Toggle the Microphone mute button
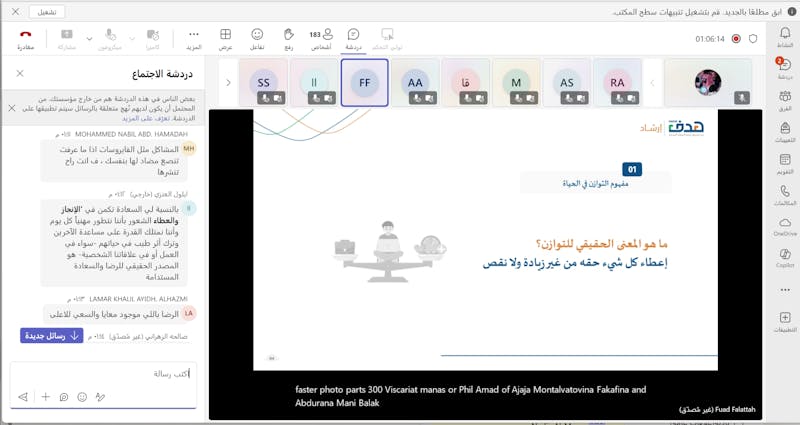 pos(110,38)
